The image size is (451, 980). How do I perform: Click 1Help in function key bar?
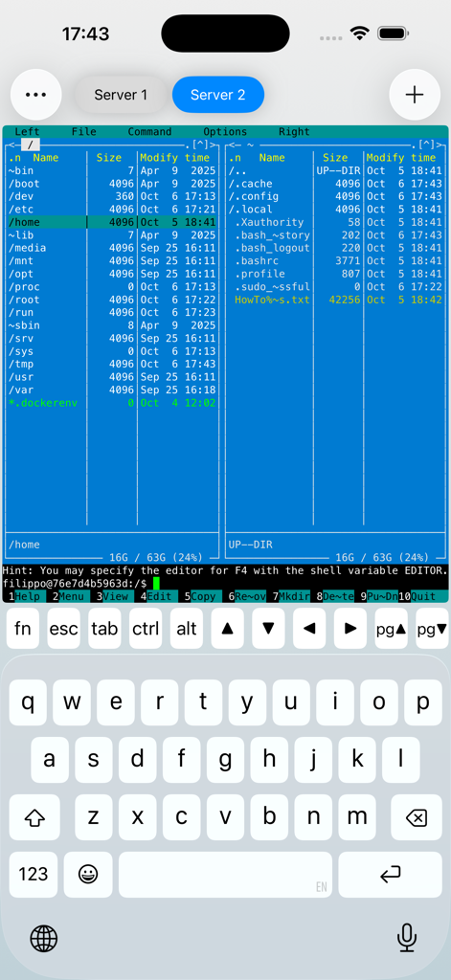[x=24, y=596]
